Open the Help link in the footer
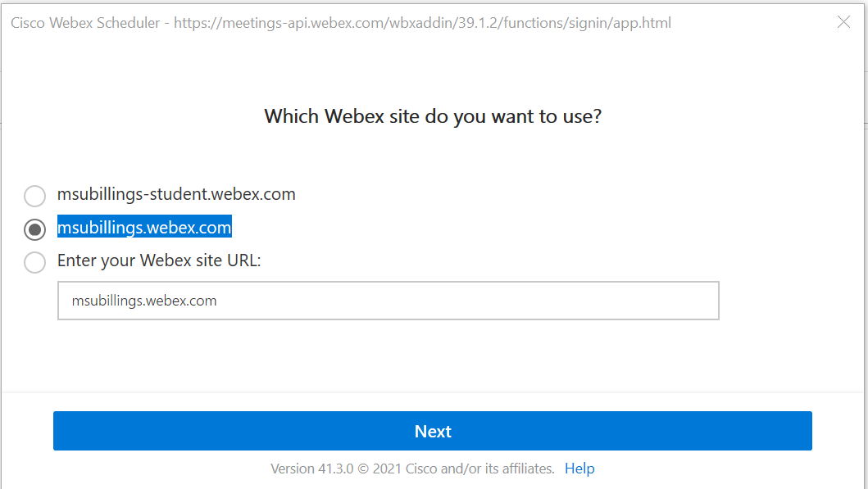 [x=579, y=469]
